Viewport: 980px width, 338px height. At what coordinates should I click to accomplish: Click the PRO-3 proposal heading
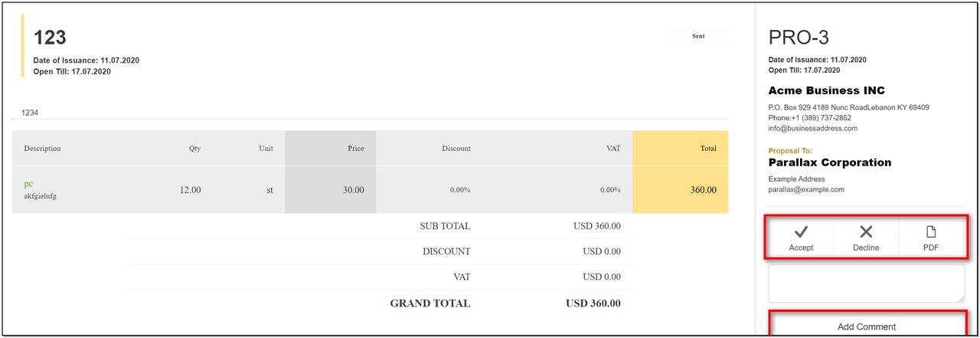coord(799,38)
